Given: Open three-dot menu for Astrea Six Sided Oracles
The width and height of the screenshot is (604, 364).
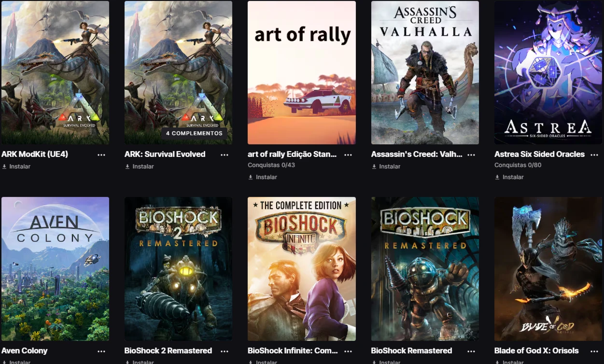Looking at the screenshot, I should click(594, 154).
